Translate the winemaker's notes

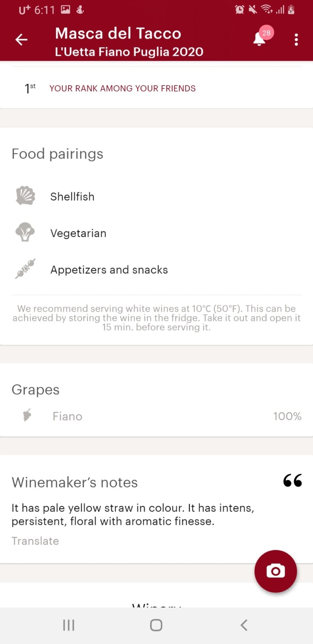[35, 541]
